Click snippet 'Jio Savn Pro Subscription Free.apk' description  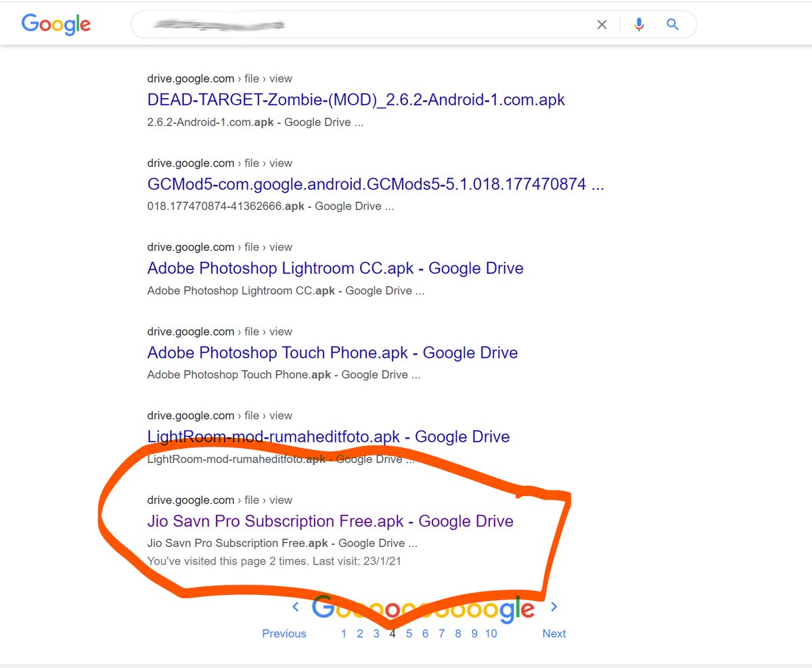[x=282, y=543]
